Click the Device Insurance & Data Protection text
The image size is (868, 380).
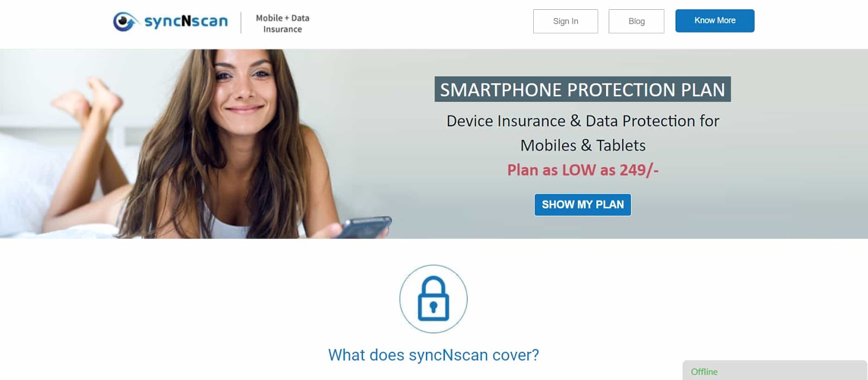tap(583, 121)
